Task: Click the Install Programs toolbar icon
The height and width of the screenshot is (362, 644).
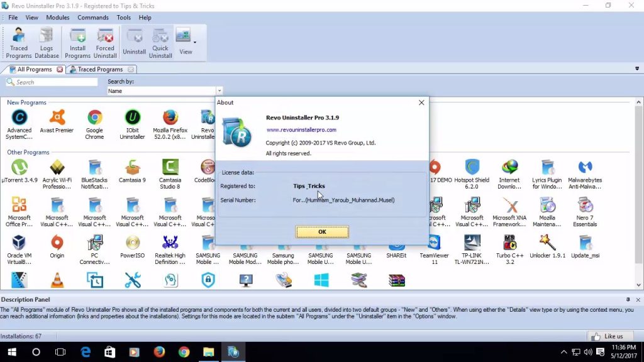Action: [77, 43]
